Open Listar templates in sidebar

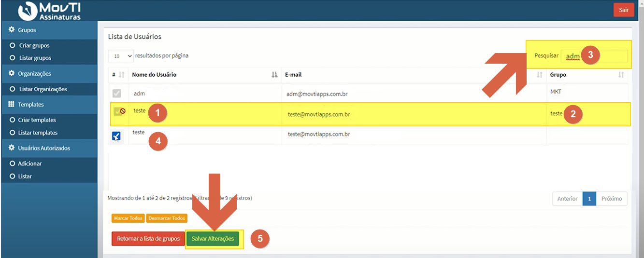pos(38,133)
